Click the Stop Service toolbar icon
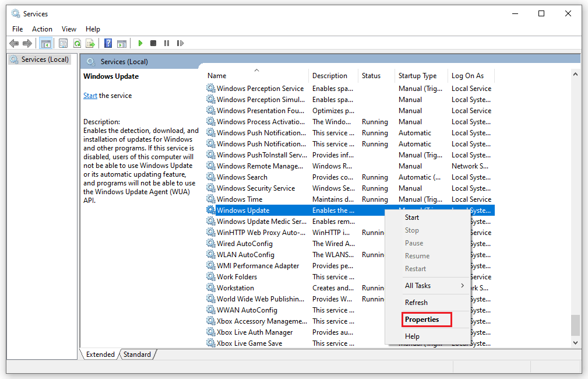Image resolution: width=588 pixels, height=379 pixels. pos(153,43)
